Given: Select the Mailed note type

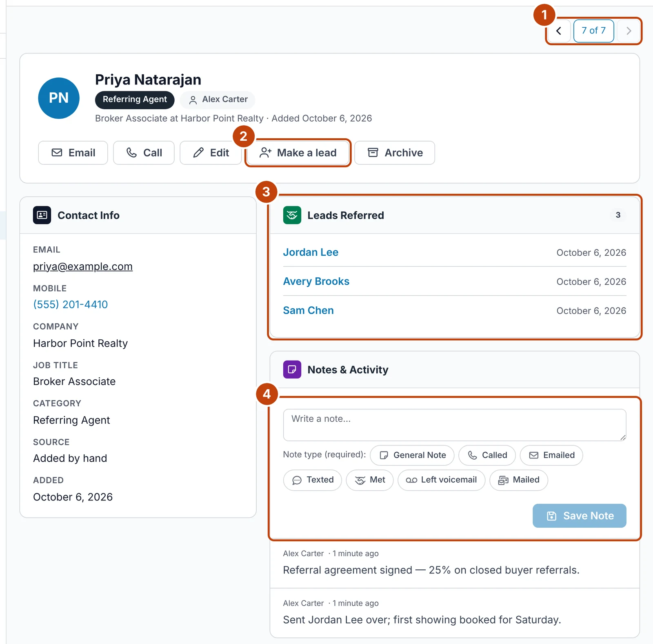Looking at the screenshot, I should click(x=519, y=480).
